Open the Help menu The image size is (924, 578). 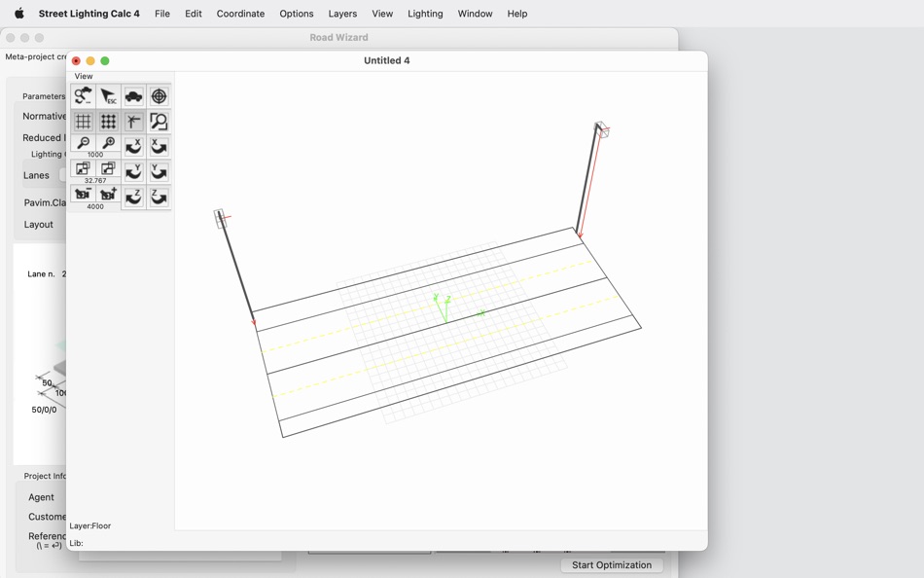517,14
